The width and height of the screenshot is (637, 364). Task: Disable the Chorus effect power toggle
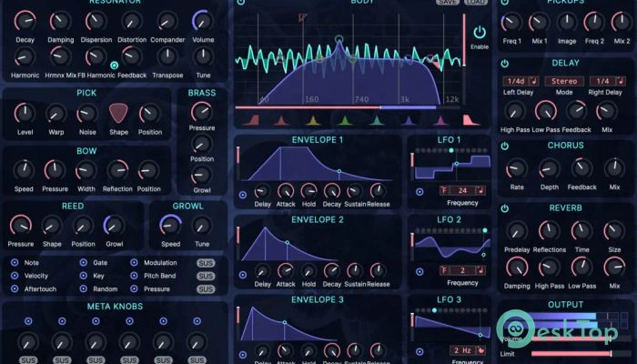(x=505, y=144)
